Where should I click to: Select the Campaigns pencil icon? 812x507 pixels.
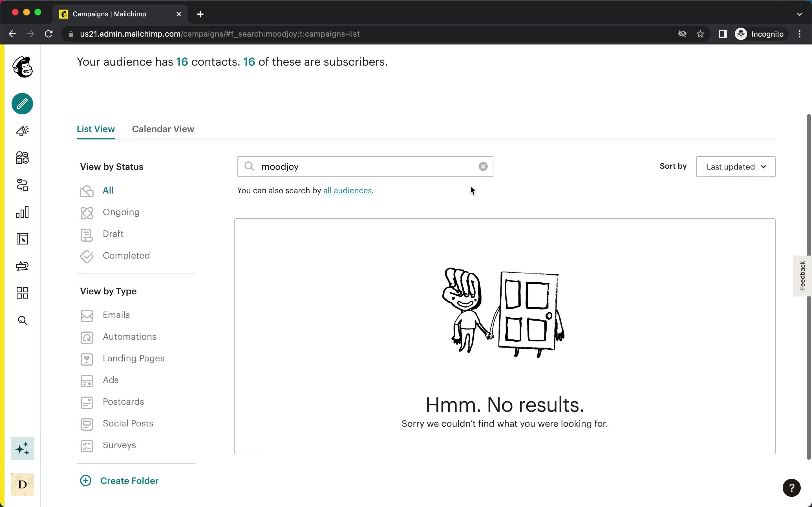point(22,103)
